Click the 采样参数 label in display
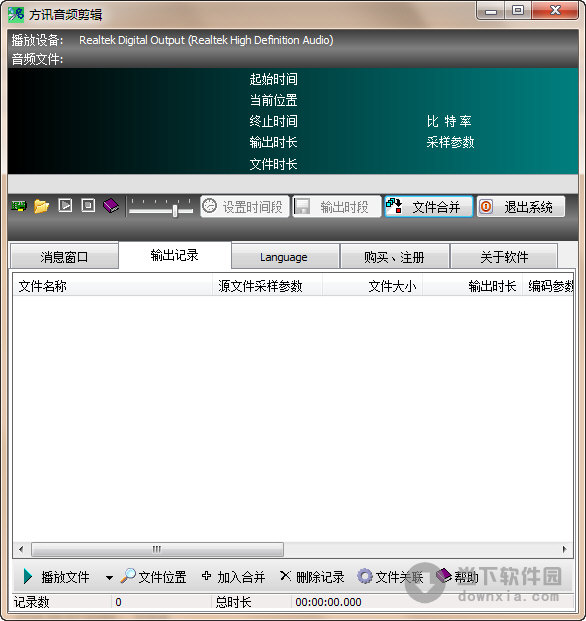Viewport: 586px width, 621px height. point(450,142)
